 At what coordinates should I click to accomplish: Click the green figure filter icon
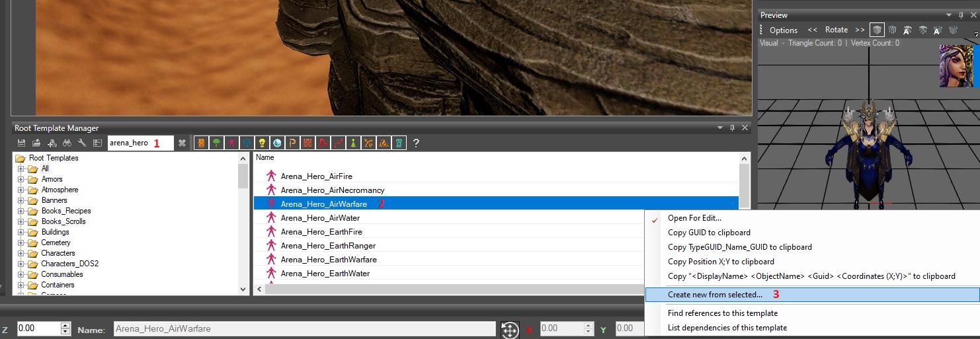[353, 143]
